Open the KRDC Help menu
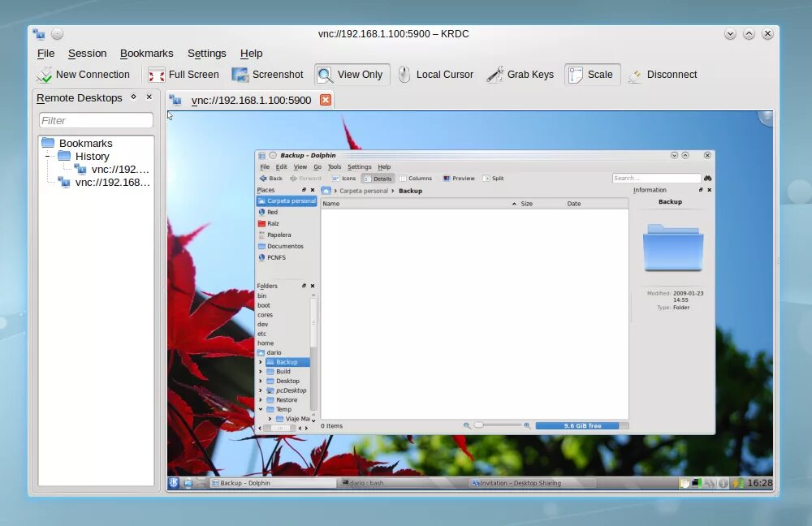 (x=251, y=54)
